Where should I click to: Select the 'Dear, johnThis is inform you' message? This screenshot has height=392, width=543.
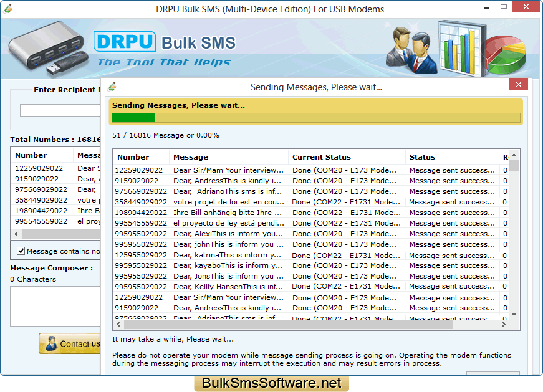coord(228,244)
